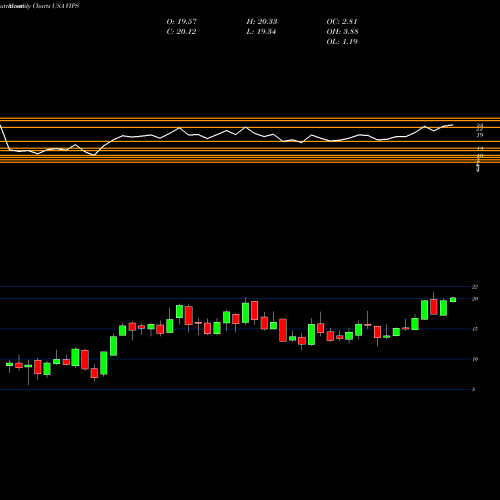Click the '19' label beside the line chart
This screenshot has height=500, width=500.
point(480,135)
